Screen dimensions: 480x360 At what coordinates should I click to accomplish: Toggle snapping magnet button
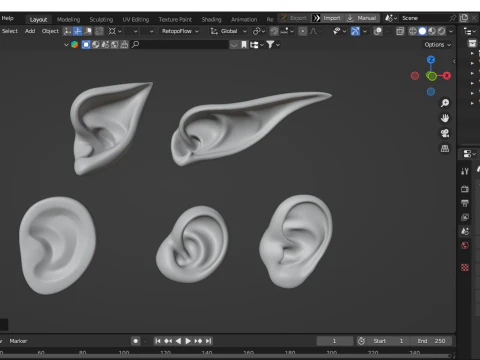pyautogui.click(x=274, y=31)
